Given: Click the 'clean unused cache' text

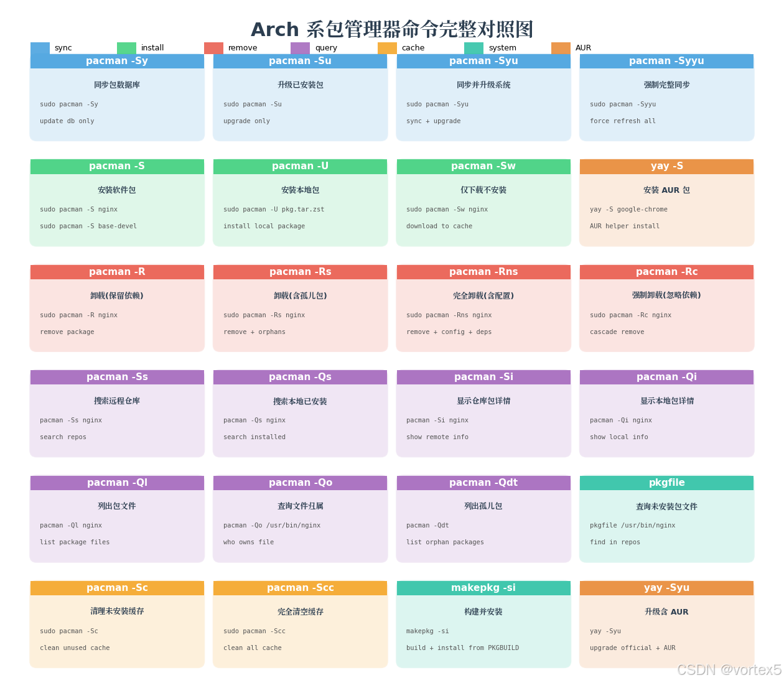Looking at the screenshot, I should pos(75,648).
